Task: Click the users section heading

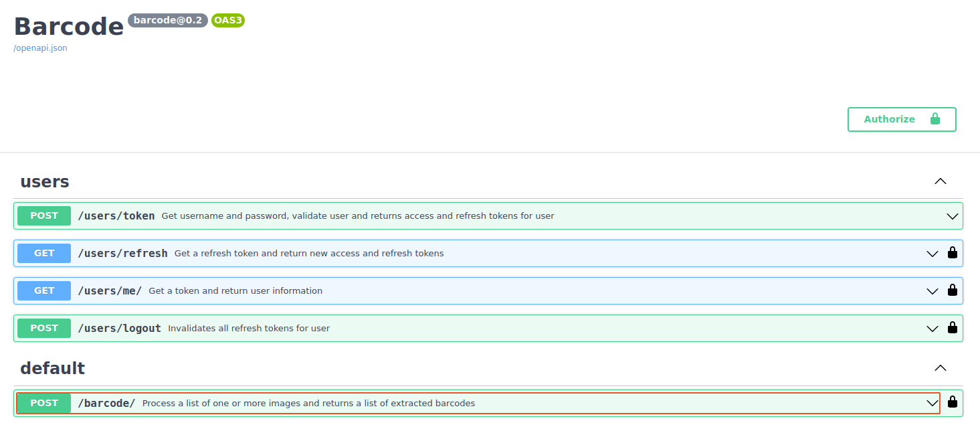Action: [45, 181]
